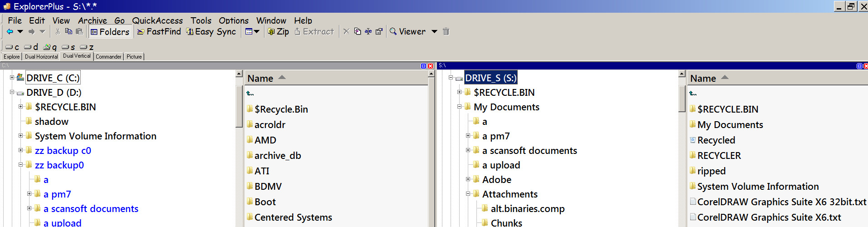Click the Copy icon in toolbar
868x227 pixels.
69,31
